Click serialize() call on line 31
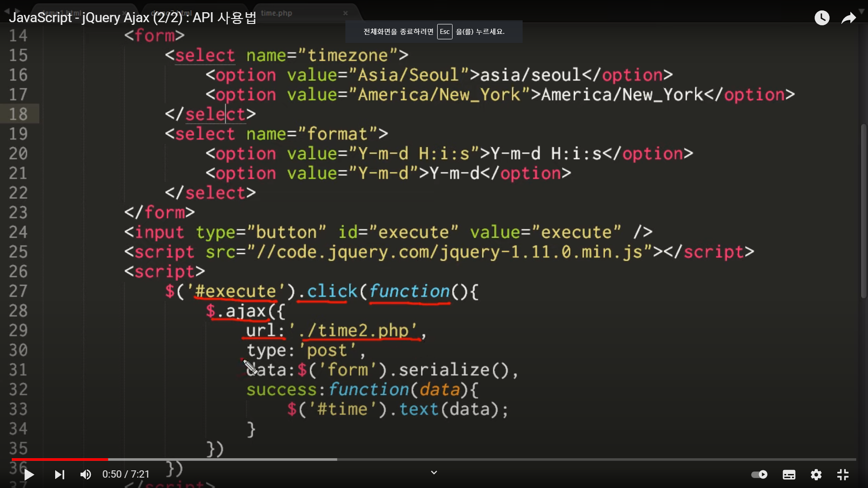 pyautogui.click(x=454, y=370)
